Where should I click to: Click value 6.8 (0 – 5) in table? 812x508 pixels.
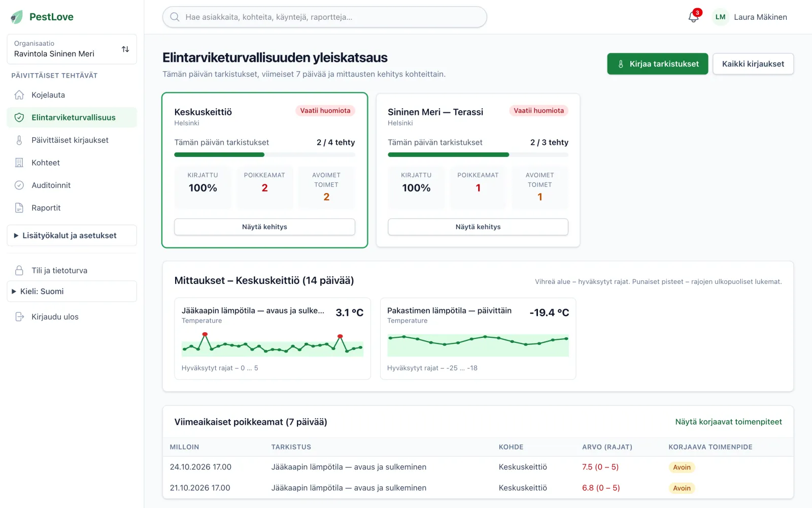click(601, 488)
